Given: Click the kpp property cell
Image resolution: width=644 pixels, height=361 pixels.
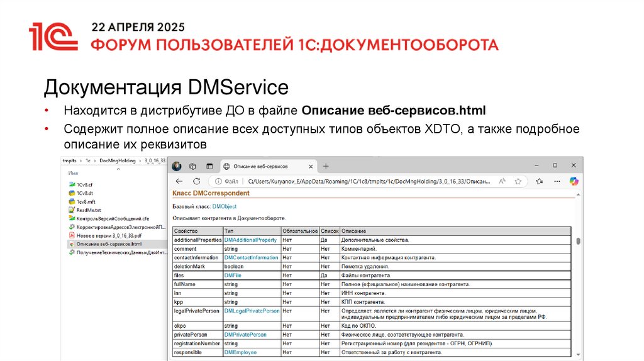Looking at the screenshot, I should tap(198, 302).
